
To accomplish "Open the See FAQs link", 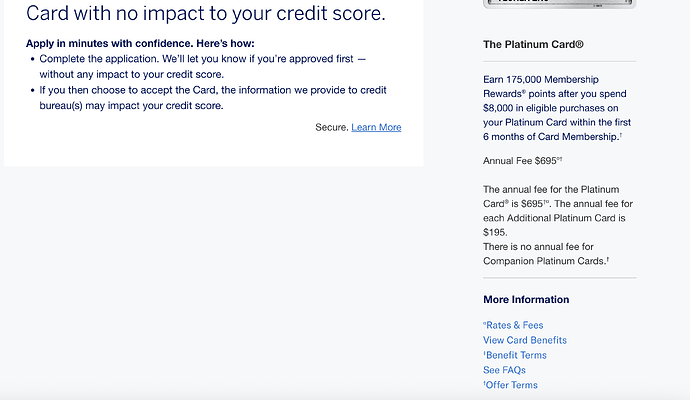I will pyautogui.click(x=504, y=370).
